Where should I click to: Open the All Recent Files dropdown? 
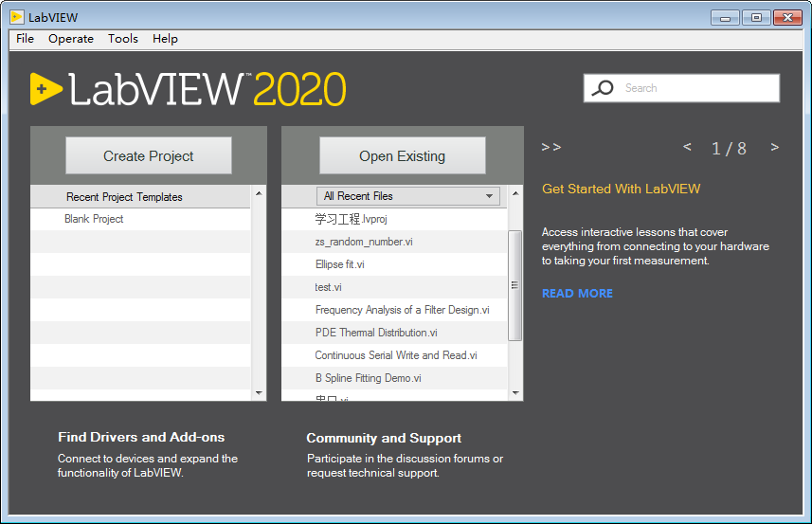coord(408,196)
